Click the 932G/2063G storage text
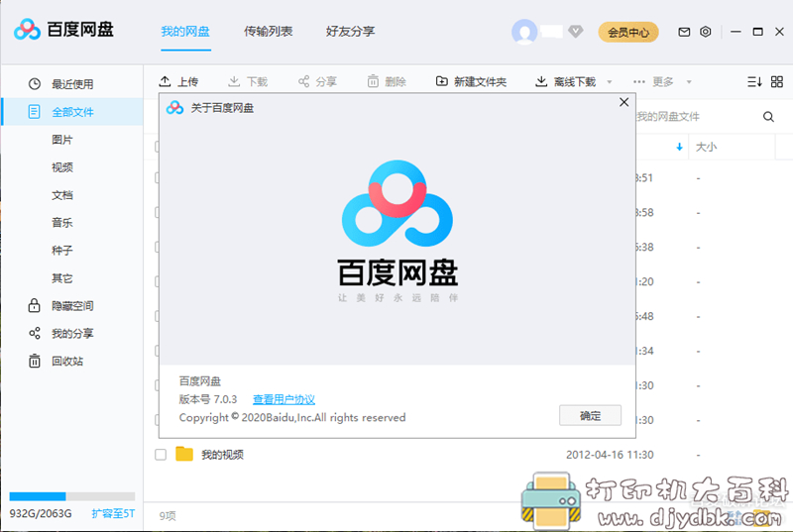The width and height of the screenshot is (793, 532). (41, 513)
